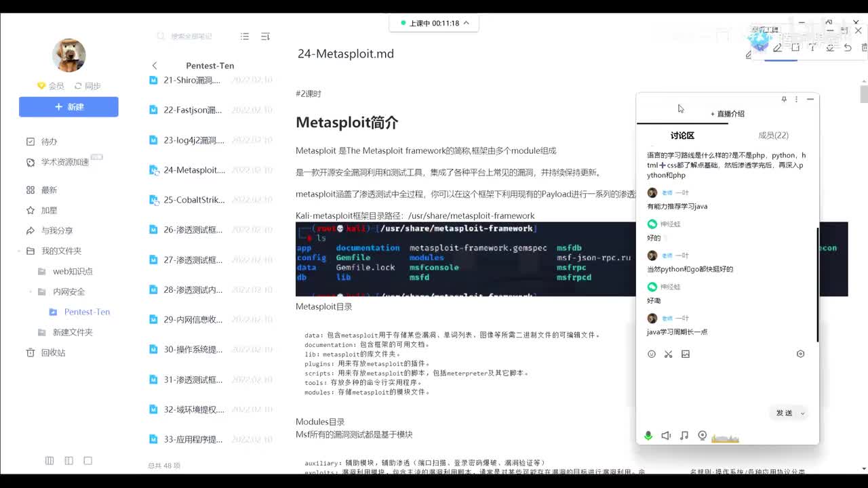Click the single-pane layout icon at sidebar bottom
868x488 pixels.
tap(87, 460)
